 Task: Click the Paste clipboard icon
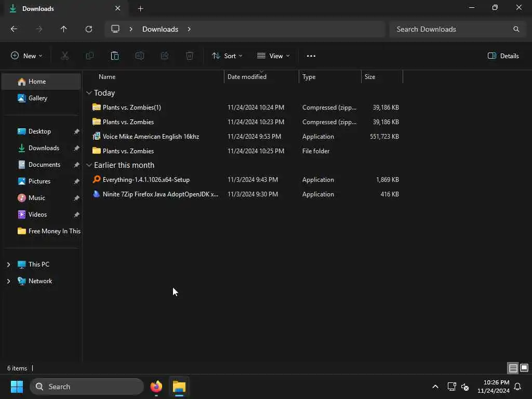tap(115, 56)
